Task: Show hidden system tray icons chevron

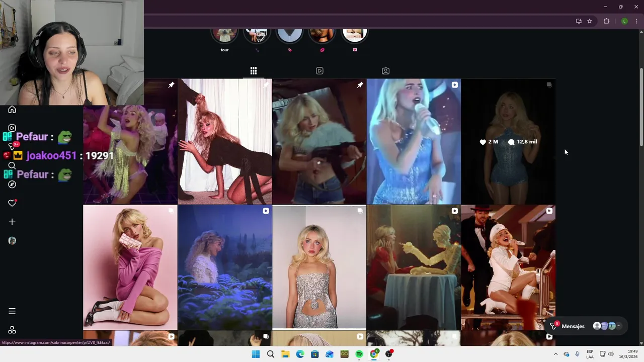Action: (x=555, y=354)
